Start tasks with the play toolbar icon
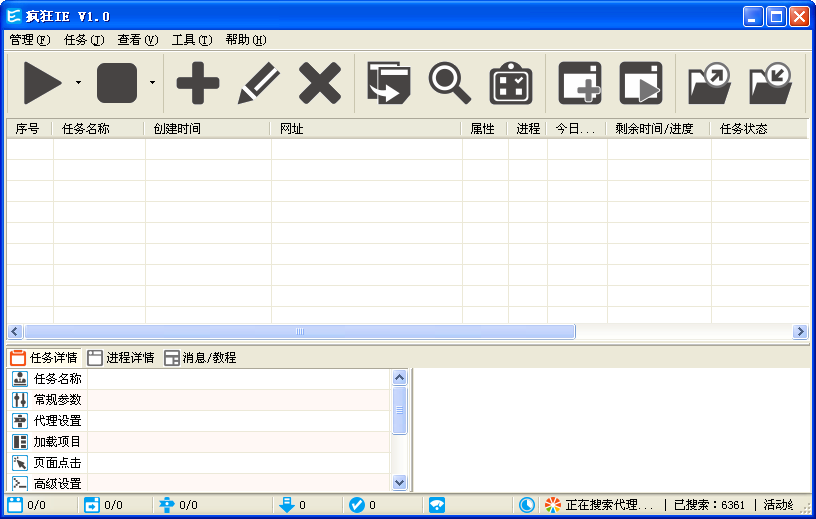 tap(43, 83)
